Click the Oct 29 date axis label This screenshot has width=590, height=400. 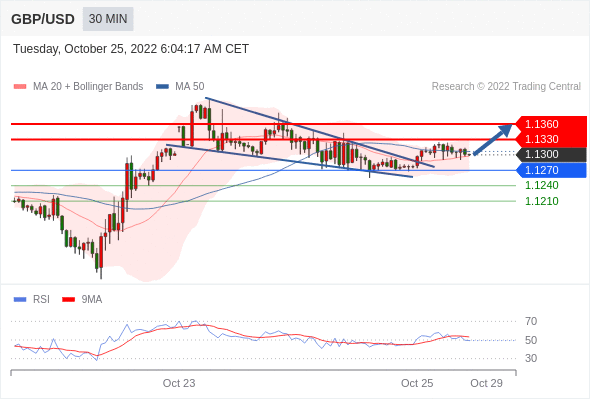coord(487,383)
